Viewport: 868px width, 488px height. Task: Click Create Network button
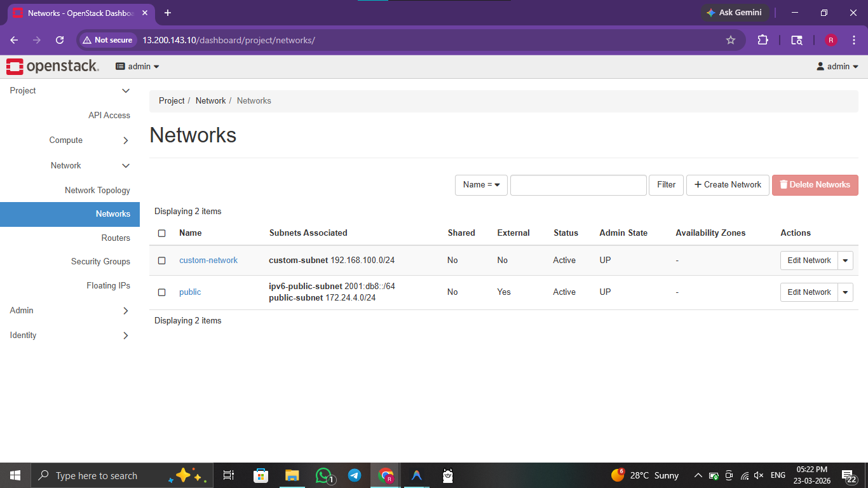728,185
